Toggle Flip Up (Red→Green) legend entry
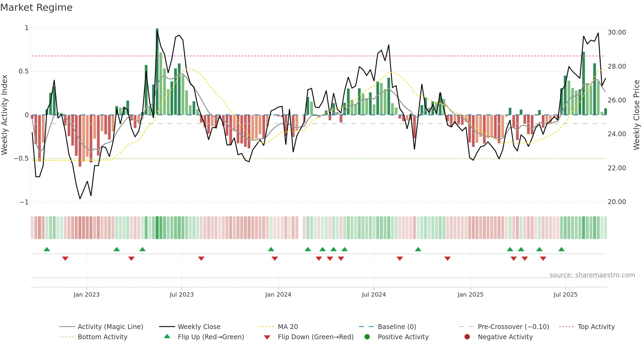The height and width of the screenshot is (362, 644). [x=204, y=337]
